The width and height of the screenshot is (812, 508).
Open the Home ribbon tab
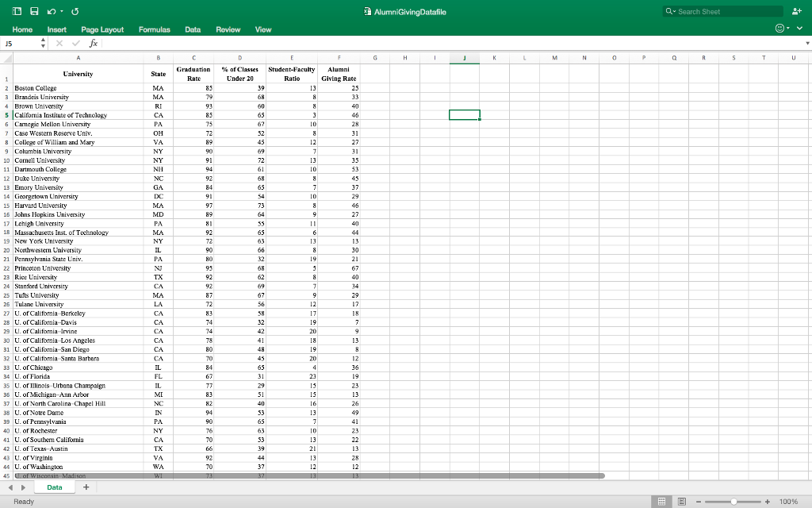[x=22, y=29]
